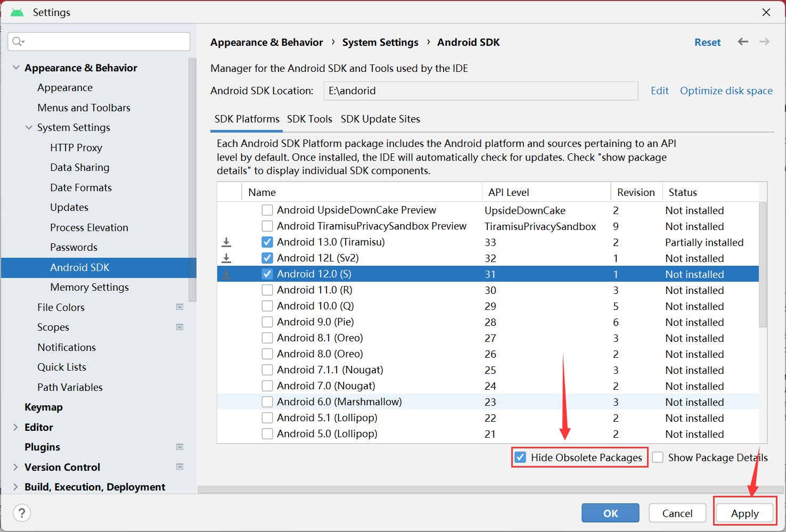
Task: Navigate back with the left arrow
Action: click(743, 42)
